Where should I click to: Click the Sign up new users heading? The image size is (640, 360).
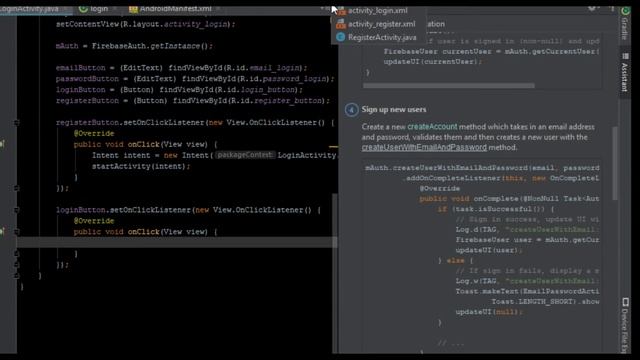pos(394,109)
